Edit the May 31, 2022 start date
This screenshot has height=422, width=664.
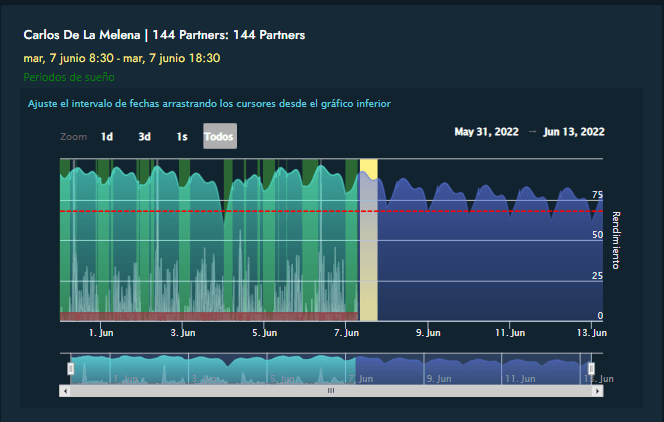pyautogui.click(x=486, y=132)
